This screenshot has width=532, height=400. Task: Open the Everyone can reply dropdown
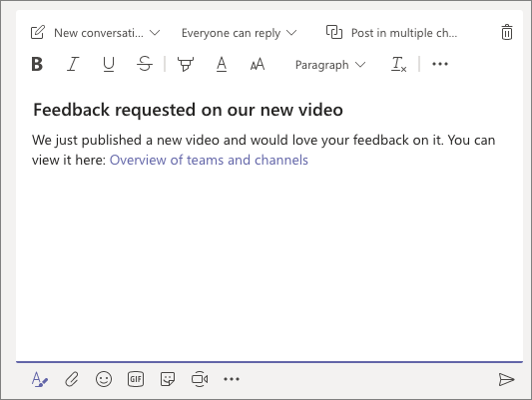239,33
